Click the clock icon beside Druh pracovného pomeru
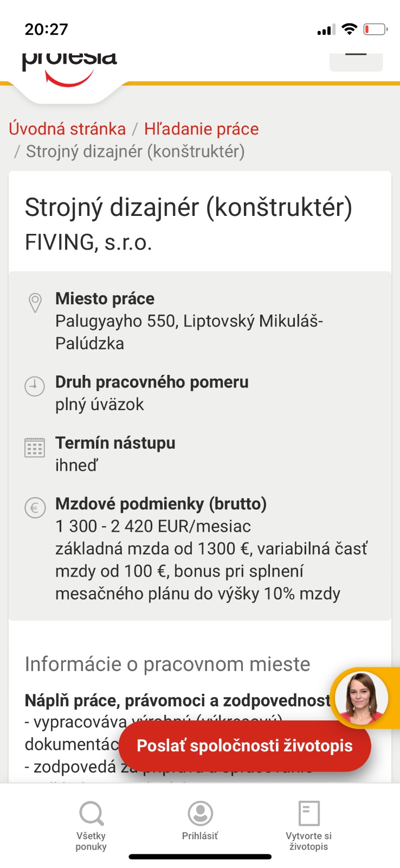400x868 pixels. click(x=35, y=386)
